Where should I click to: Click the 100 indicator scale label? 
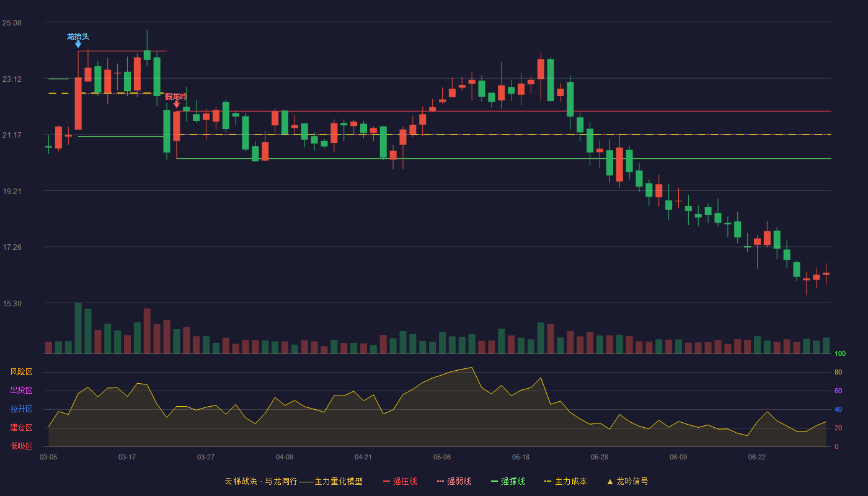click(x=840, y=354)
